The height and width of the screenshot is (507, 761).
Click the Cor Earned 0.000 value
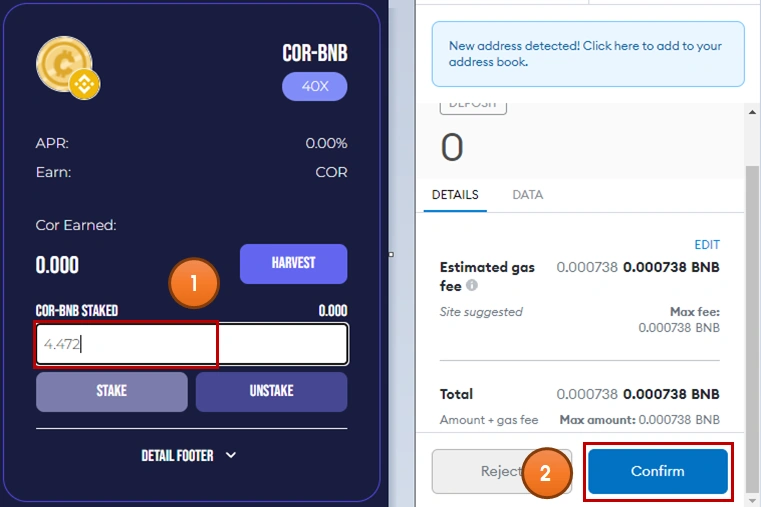[x=57, y=265]
